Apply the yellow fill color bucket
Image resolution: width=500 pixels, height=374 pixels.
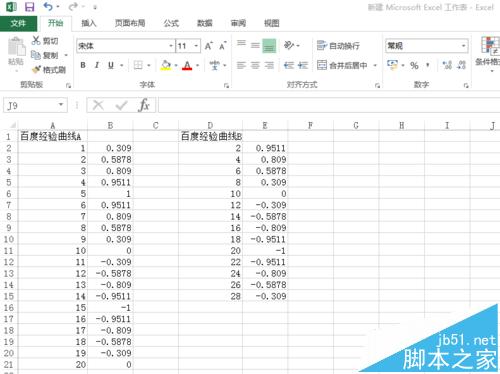(166, 65)
